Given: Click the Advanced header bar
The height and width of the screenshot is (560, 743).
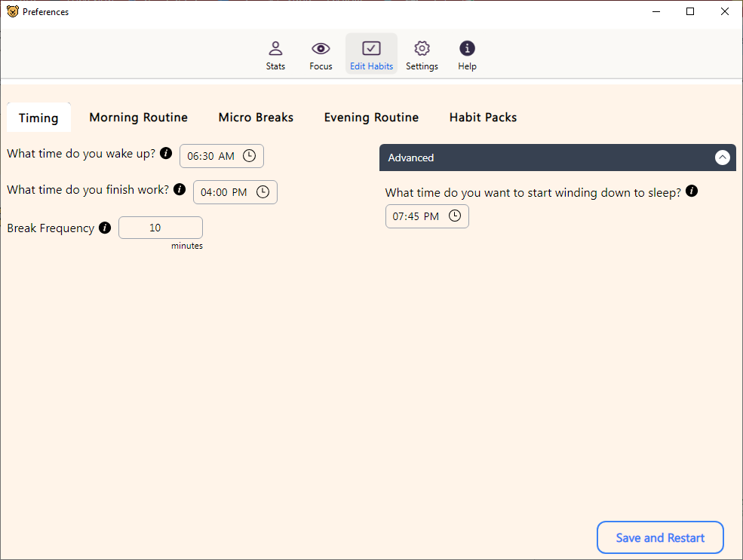Looking at the screenshot, I should (557, 158).
